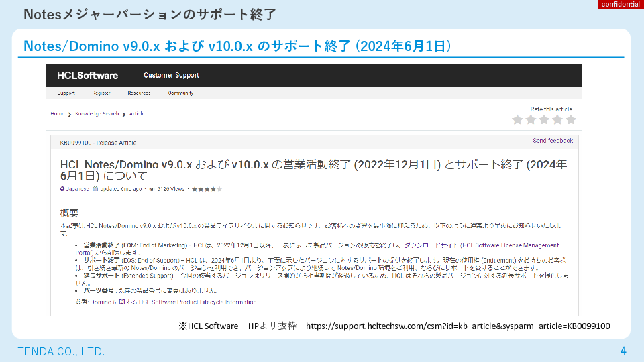
Task: Click the Customer Support header text
Action: [x=171, y=75]
